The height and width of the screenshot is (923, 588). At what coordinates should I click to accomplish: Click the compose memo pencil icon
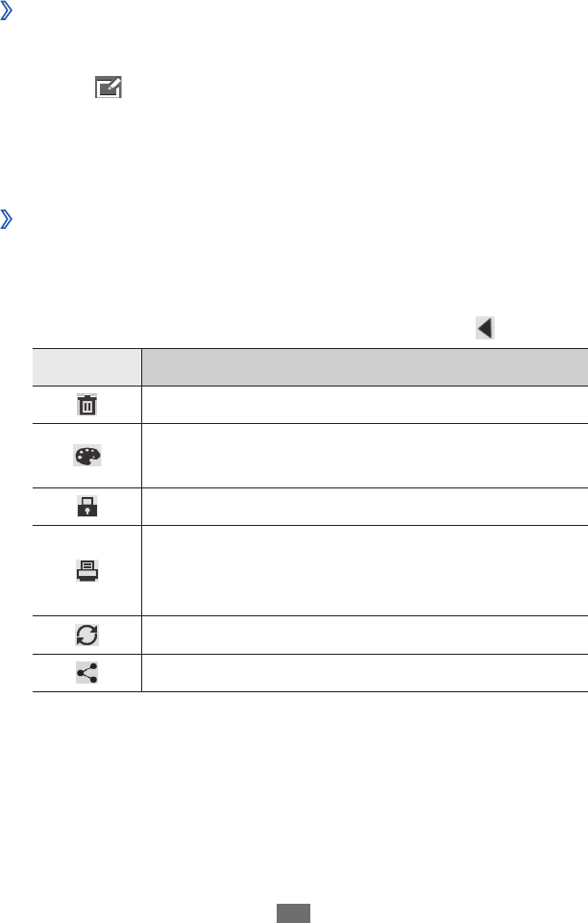(108, 89)
